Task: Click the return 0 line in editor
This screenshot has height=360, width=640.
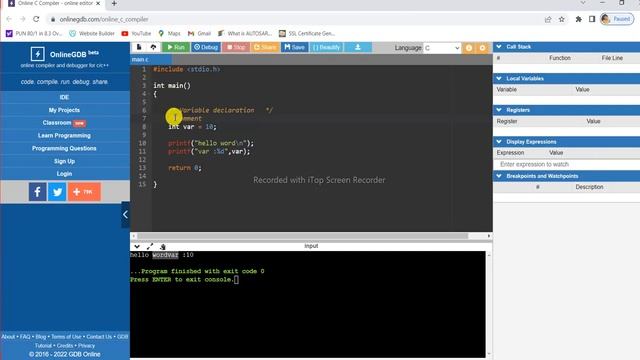Action: click(x=184, y=168)
